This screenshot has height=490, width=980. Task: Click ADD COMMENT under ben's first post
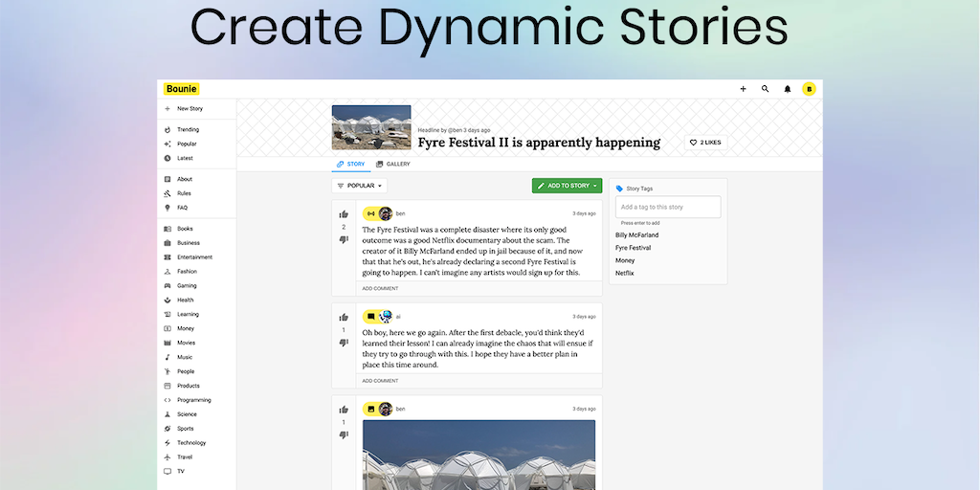click(380, 289)
